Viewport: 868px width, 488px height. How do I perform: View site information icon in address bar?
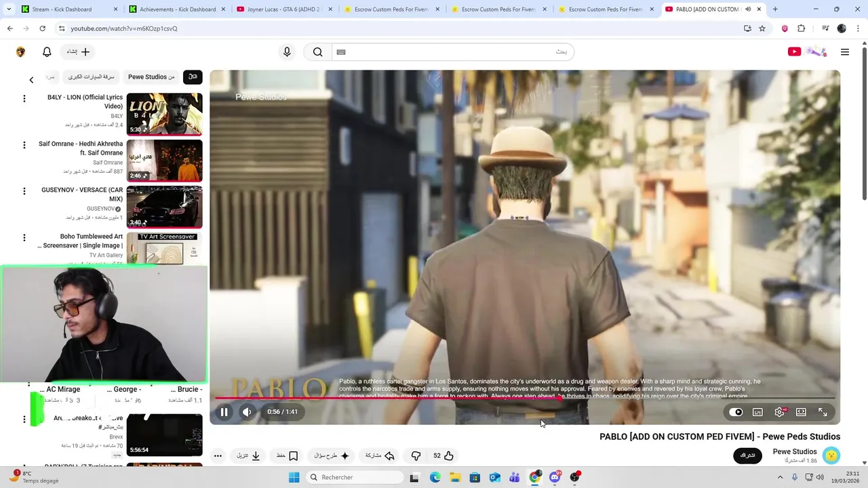tap(61, 28)
